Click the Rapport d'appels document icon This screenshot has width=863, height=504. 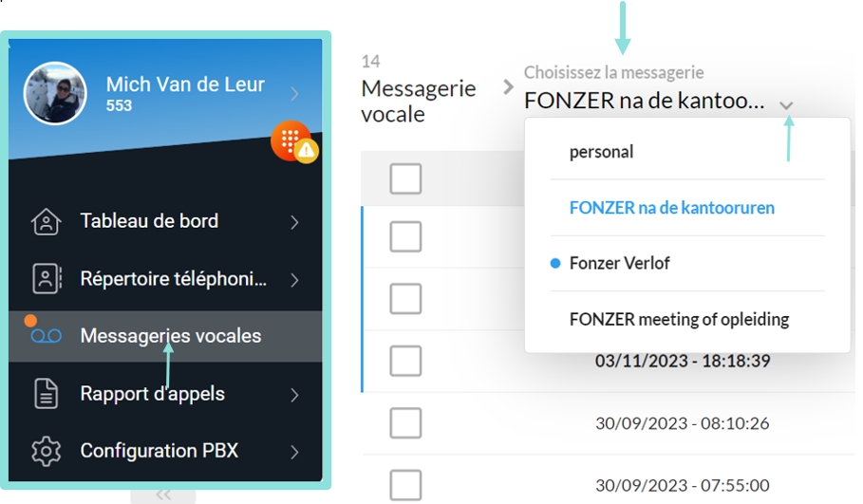point(46,394)
